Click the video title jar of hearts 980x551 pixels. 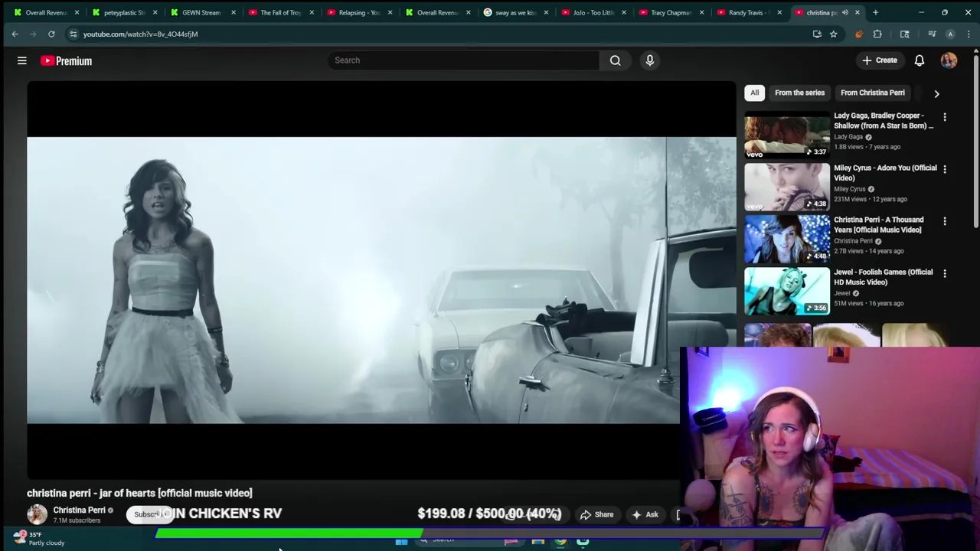coord(139,493)
